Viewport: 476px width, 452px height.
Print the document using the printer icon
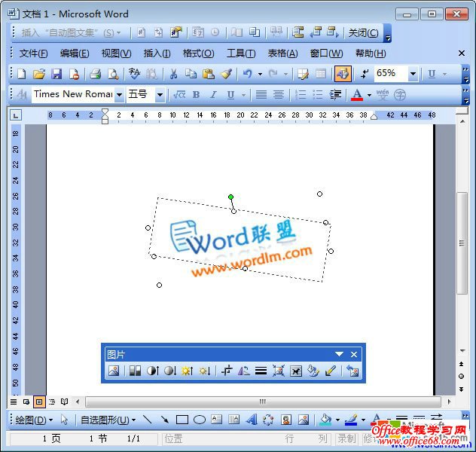(x=96, y=74)
